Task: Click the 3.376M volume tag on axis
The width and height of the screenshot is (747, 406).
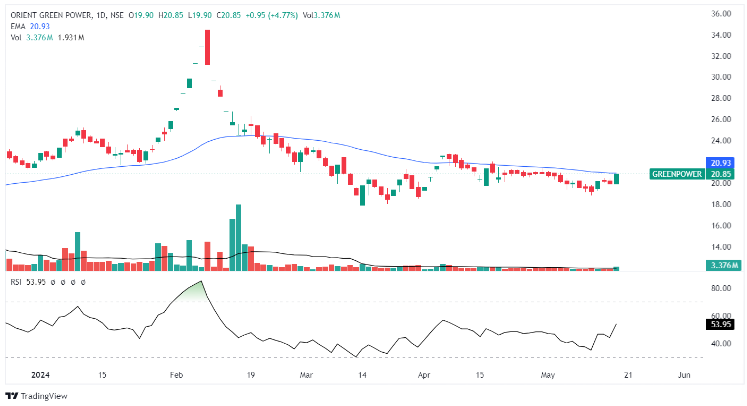Action: 721,265
